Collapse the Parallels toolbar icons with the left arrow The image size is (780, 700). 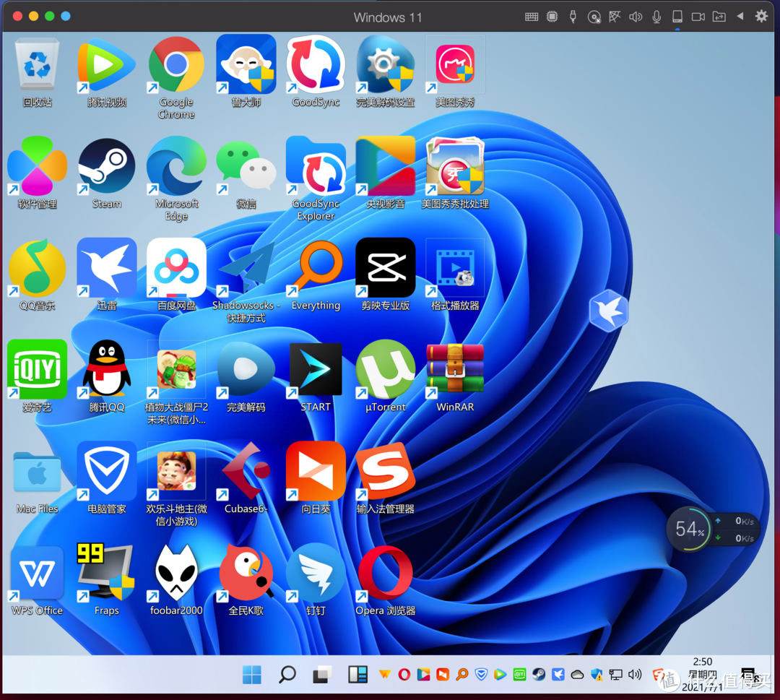(740, 17)
